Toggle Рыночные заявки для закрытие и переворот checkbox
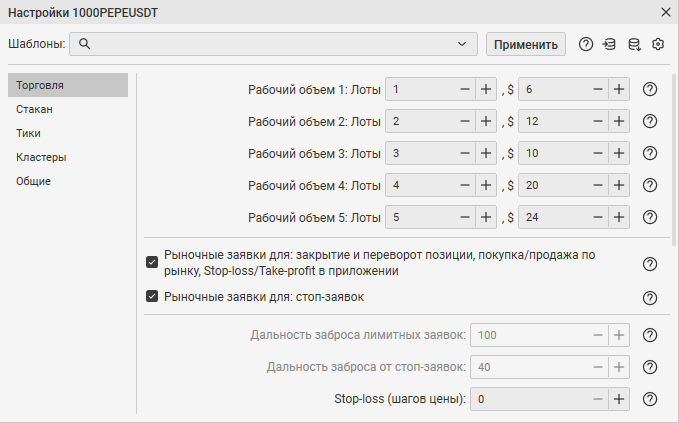This screenshot has height=423, width=679. [x=152, y=262]
